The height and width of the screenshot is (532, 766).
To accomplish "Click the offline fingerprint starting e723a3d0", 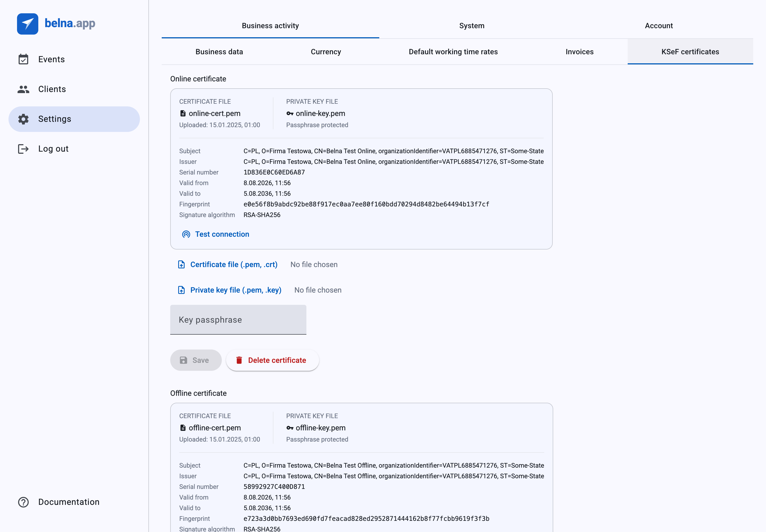I will (366, 519).
